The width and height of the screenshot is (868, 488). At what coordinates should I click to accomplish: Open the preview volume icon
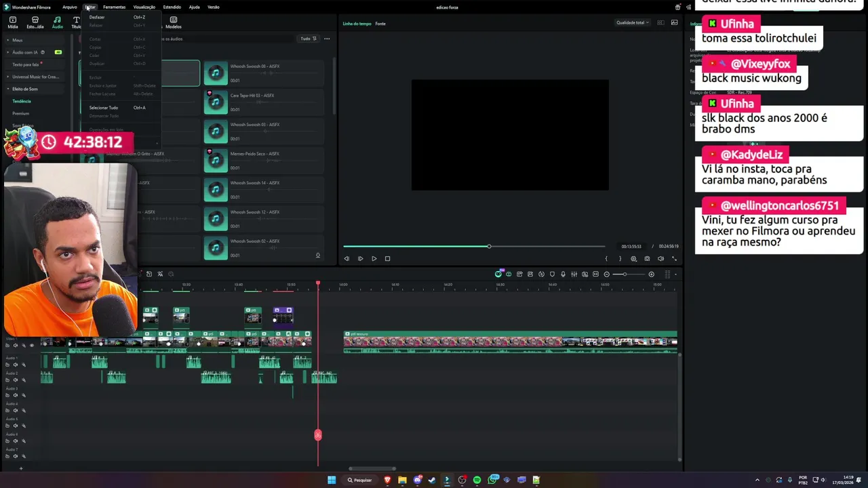660,258
